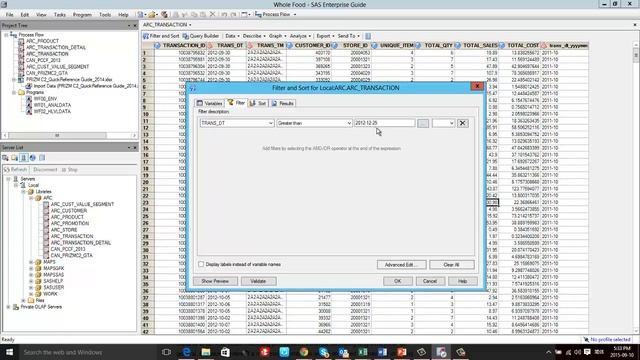Click the second icon in the Server List toolbar
Screen dimensions: 640x360
click(x=14, y=158)
